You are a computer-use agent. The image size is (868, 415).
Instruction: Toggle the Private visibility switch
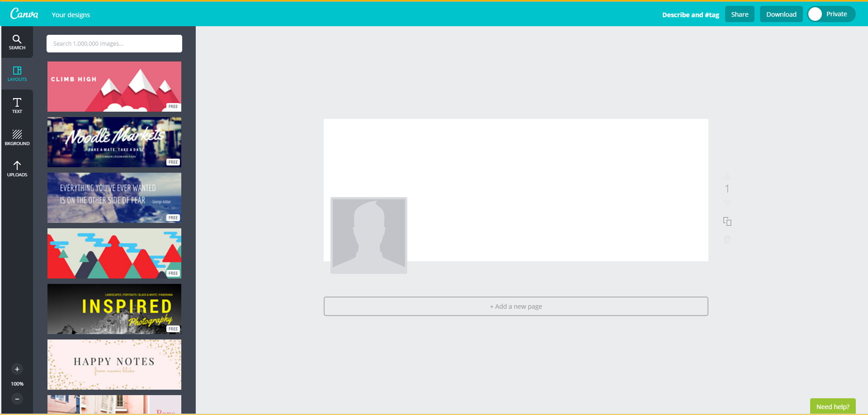[x=831, y=14]
